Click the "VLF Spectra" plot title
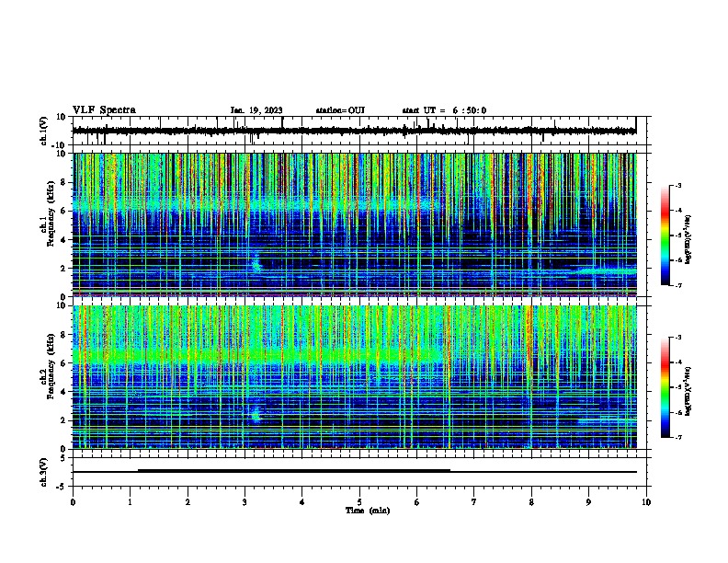The image size is (728, 563). pyautogui.click(x=104, y=110)
